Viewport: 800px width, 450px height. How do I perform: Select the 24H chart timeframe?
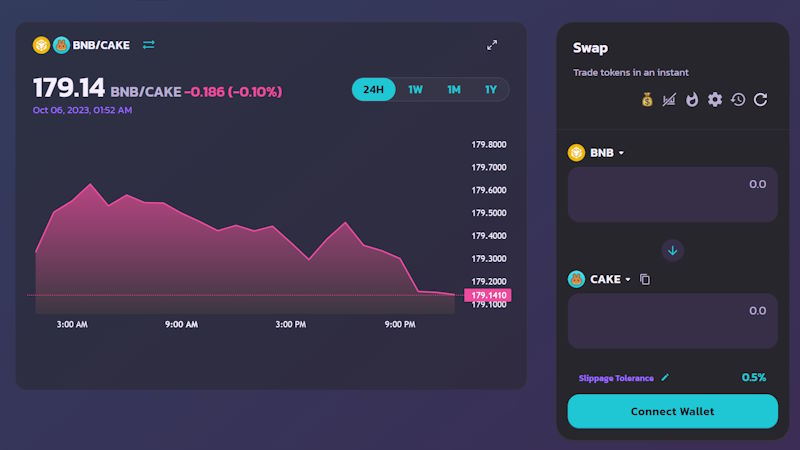click(374, 90)
